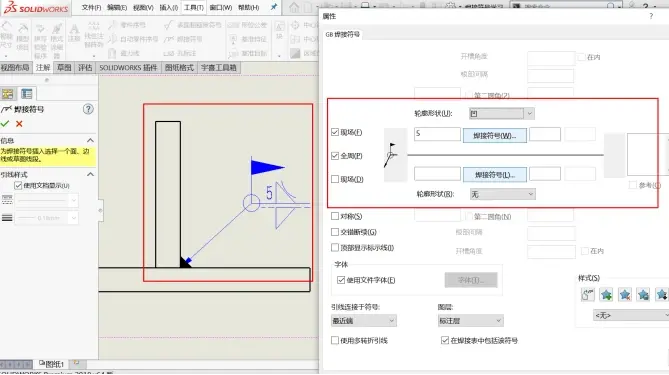Click the size field containing 5
The width and height of the screenshot is (669, 375).
[x=437, y=134]
